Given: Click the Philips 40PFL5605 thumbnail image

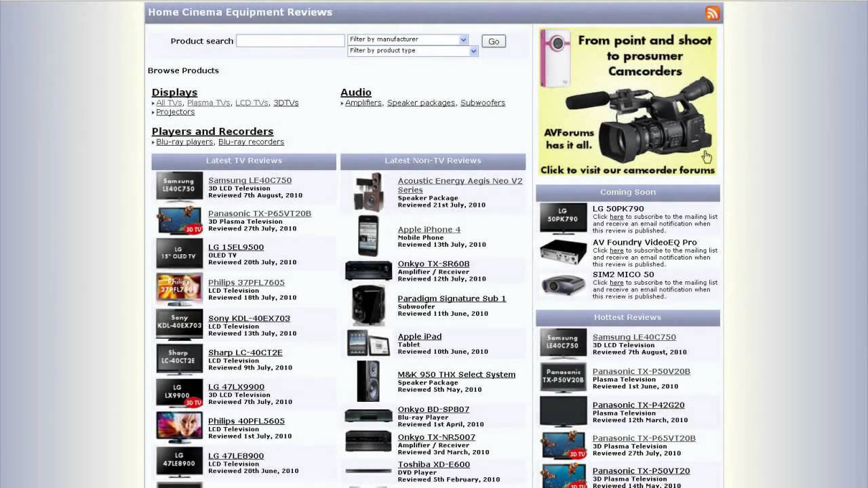Looking at the screenshot, I should [x=180, y=427].
